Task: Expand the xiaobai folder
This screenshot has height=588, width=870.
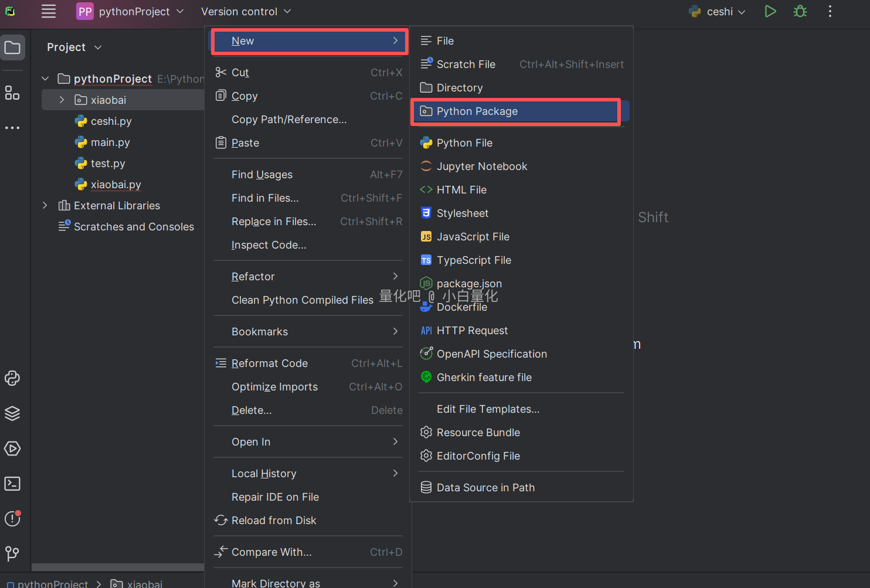Action: pos(62,100)
